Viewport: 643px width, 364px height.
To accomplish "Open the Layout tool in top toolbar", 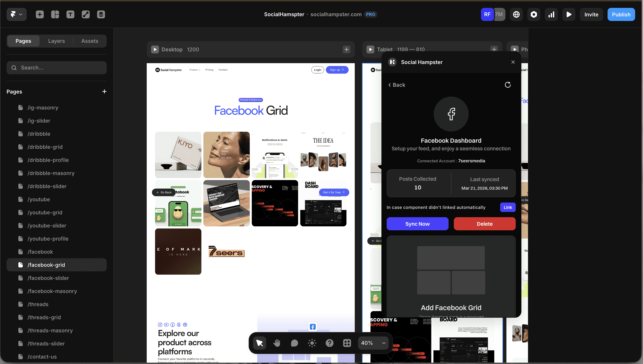I will coord(55,14).
